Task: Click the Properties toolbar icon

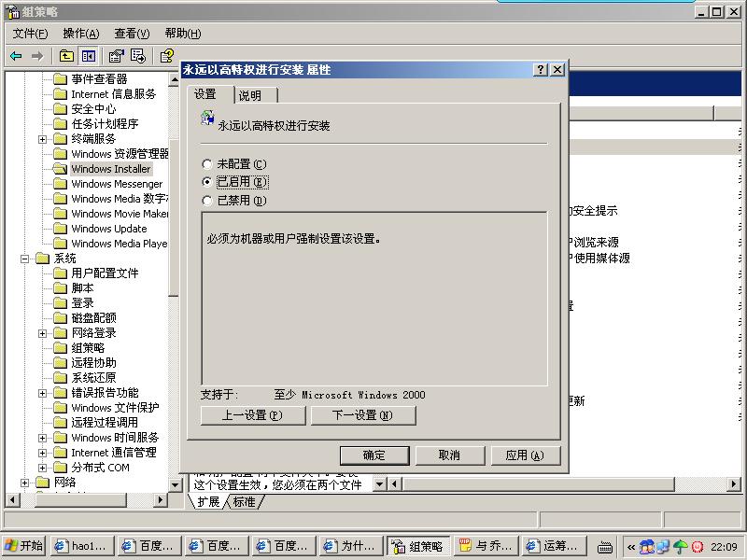Action: tap(116, 56)
